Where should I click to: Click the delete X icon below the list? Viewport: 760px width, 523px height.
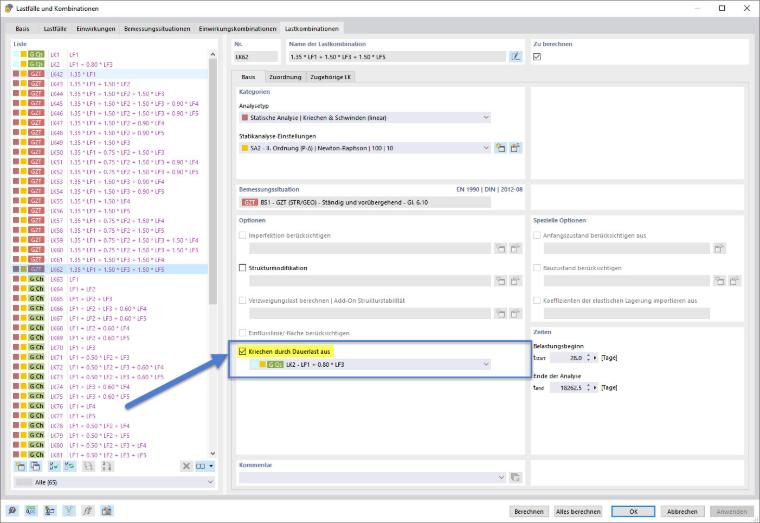point(186,466)
